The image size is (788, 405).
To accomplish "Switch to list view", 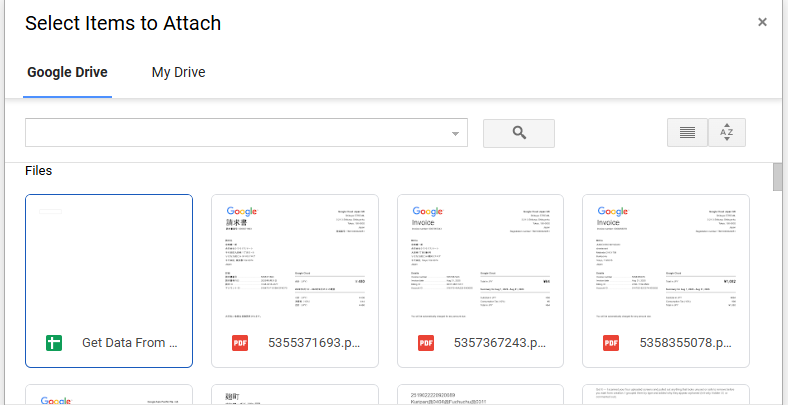I will click(687, 133).
